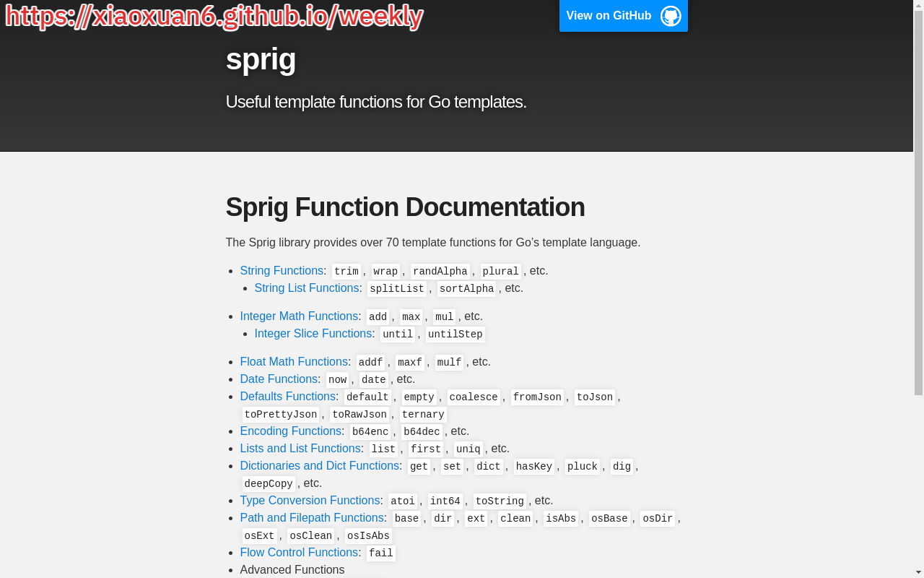Go to String List Functions
The image size is (924, 578).
(307, 288)
